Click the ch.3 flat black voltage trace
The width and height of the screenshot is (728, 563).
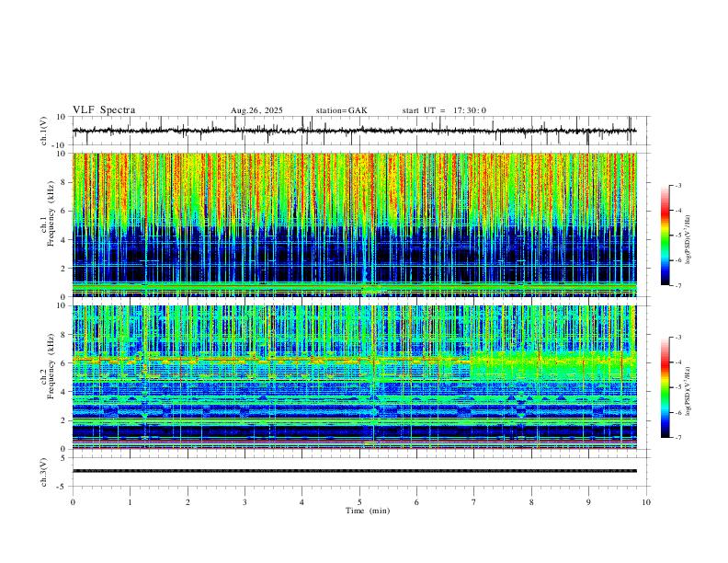pyautogui.click(x=354, y=471)
